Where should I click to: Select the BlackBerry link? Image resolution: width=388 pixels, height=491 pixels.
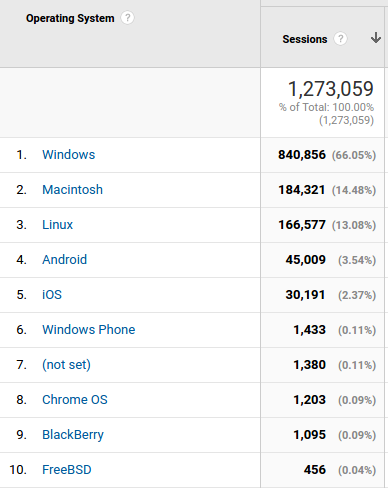pyautogui.click(x=73, y=435)
